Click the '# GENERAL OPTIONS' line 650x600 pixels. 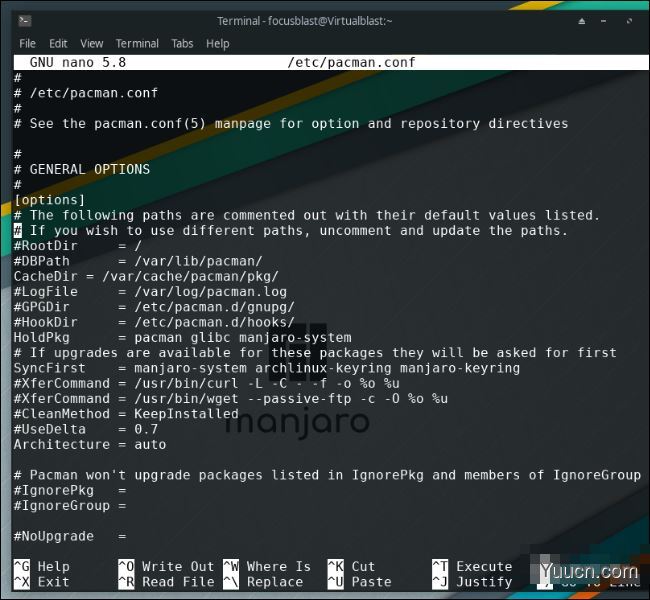click(x=82, y=169)
